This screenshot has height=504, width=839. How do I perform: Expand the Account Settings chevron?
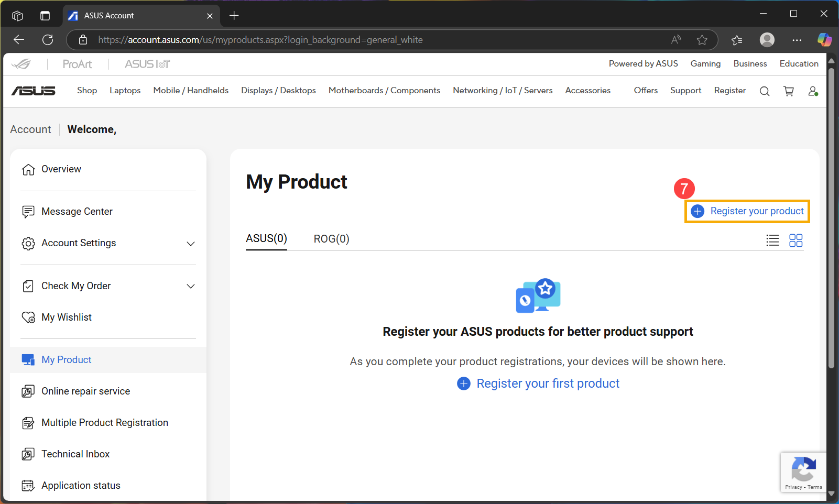191,244
